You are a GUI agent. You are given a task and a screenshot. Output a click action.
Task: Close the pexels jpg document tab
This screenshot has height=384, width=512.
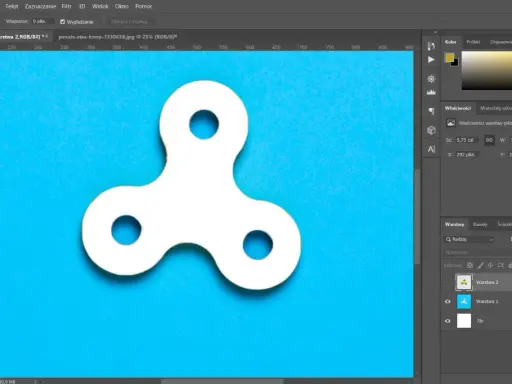(x=176, y=36)
